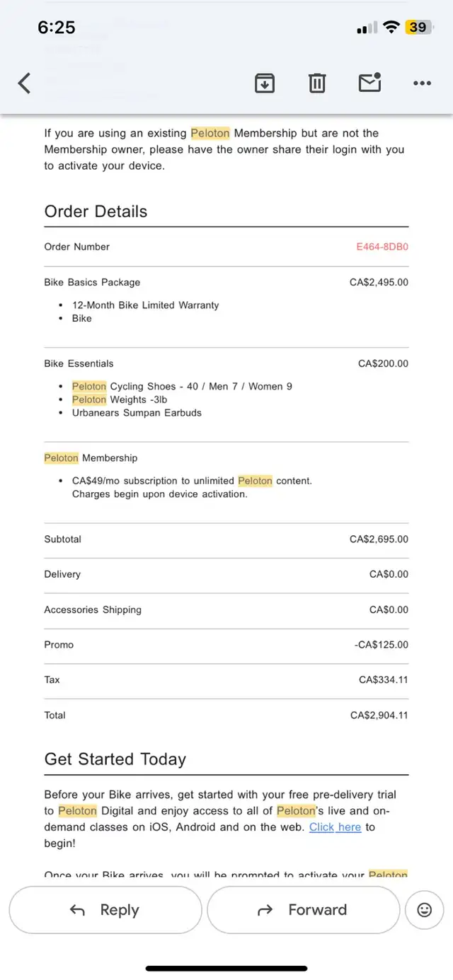Tap the Promo discount amount
The image size is (453, 980).
click(382, 644)
